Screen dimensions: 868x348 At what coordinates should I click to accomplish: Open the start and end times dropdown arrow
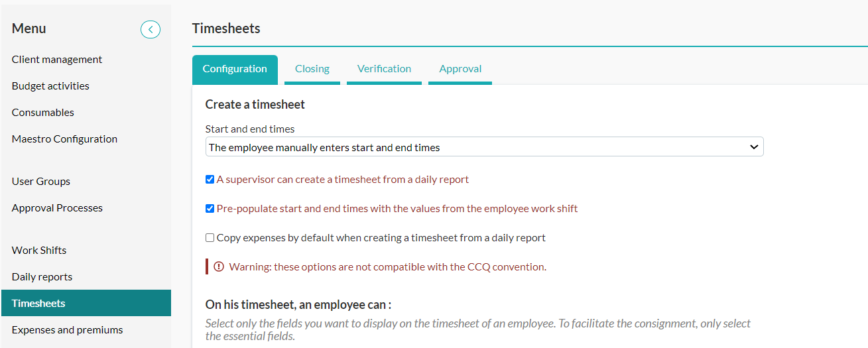753,147
